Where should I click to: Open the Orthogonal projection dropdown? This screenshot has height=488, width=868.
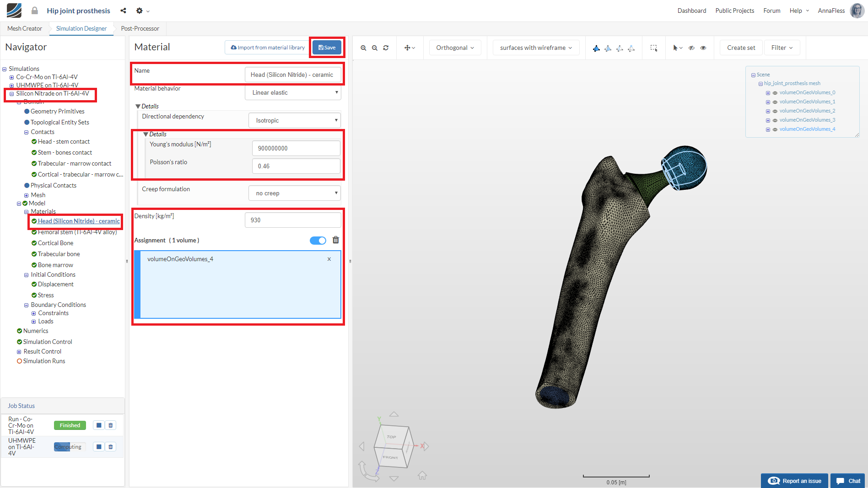[x=455, y=48]
